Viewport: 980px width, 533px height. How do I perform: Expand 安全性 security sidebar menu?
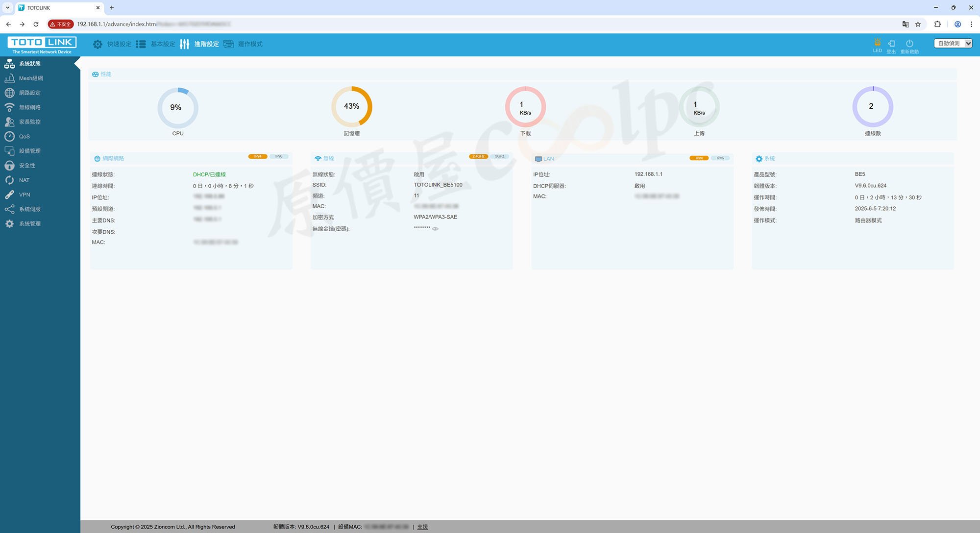tap(27, 166)
